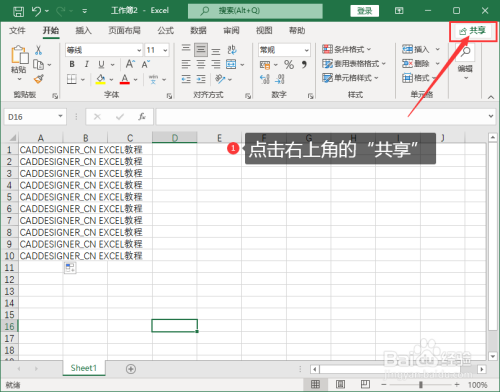Select the Sheet1 tab
The image size is (500, 392).
(84, 368)
